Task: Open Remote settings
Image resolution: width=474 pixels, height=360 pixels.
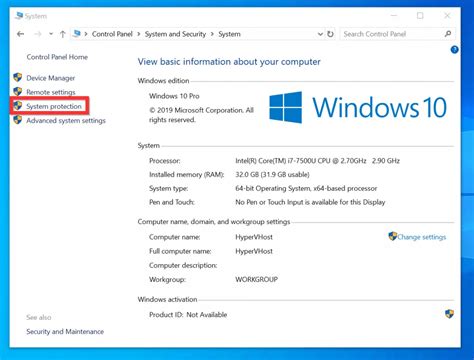Action: (51, 92)
